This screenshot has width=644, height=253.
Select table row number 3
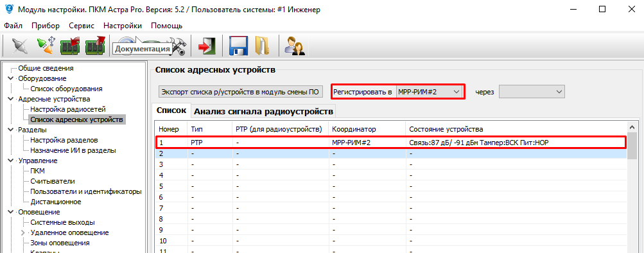390,164
